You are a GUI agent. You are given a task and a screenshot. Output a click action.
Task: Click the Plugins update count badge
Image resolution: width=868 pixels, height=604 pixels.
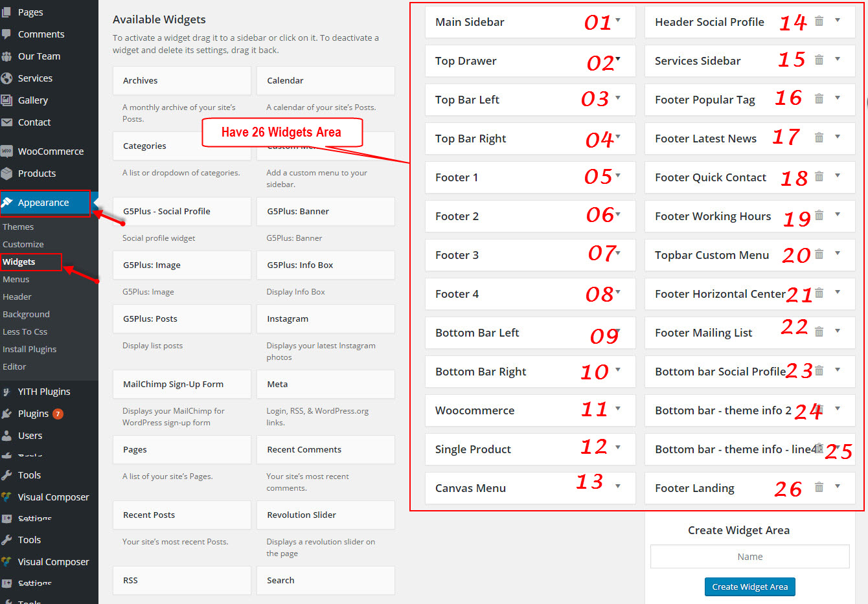click(58, 414)
